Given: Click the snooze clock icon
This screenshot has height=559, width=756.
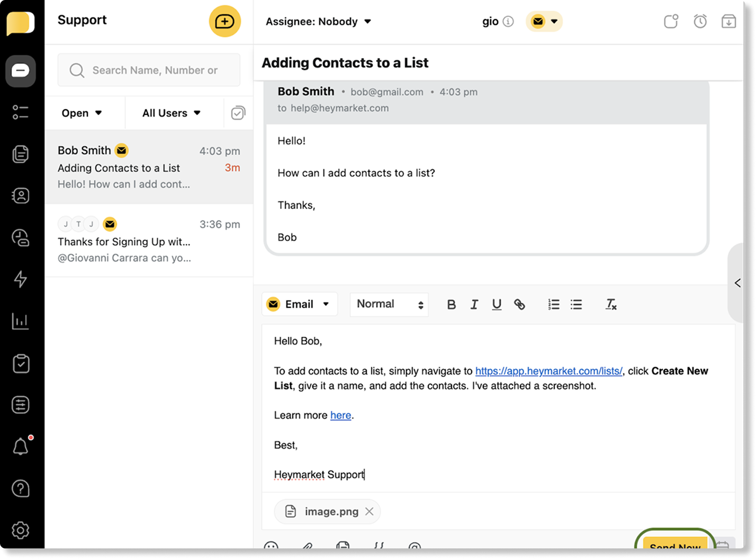Looking at the screenshot, I should coord(700,22).
